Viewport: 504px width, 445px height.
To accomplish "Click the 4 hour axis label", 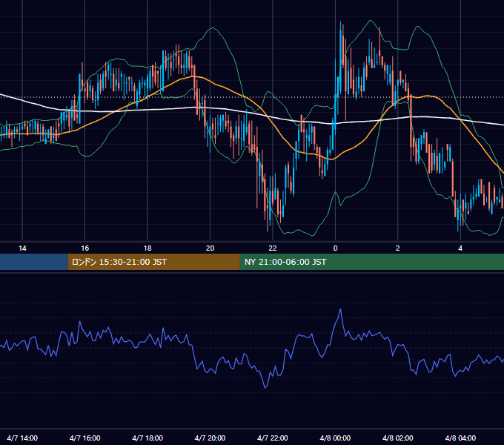I will click(460, 248).
